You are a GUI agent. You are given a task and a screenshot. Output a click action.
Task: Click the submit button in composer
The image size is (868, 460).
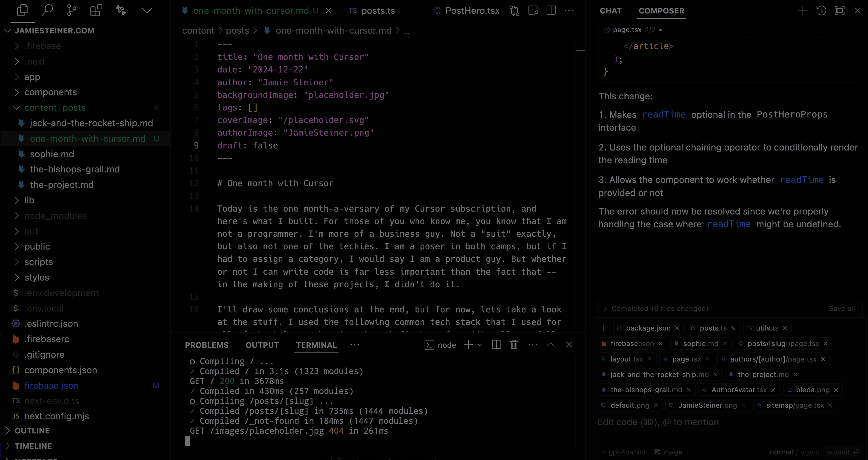(x=842, y=452)
